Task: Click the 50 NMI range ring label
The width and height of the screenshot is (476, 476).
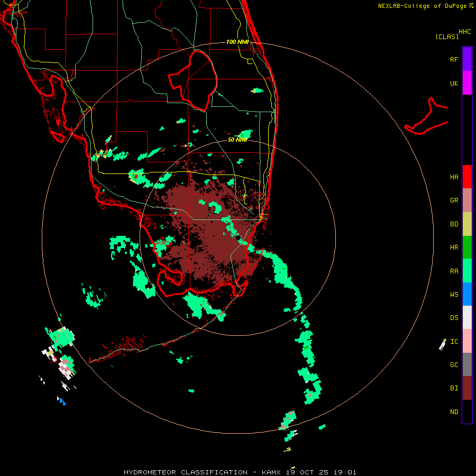Action: (x=237, y=140)
